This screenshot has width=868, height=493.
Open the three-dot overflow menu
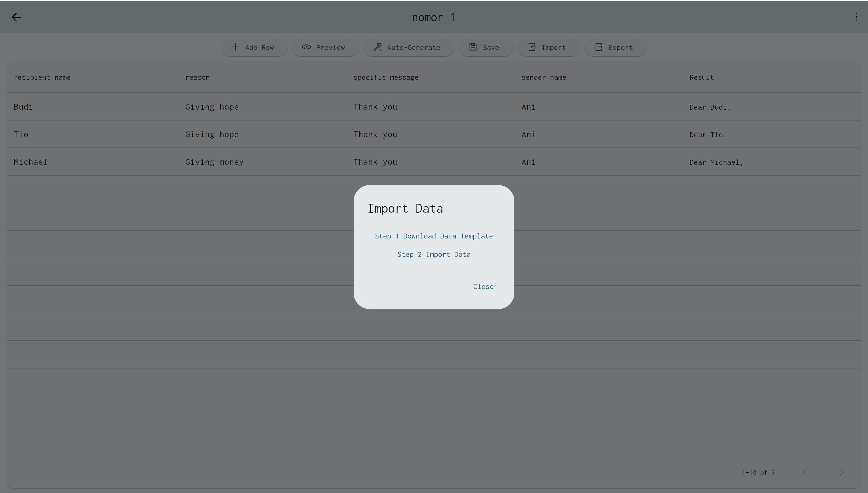[x=856, y=17]
